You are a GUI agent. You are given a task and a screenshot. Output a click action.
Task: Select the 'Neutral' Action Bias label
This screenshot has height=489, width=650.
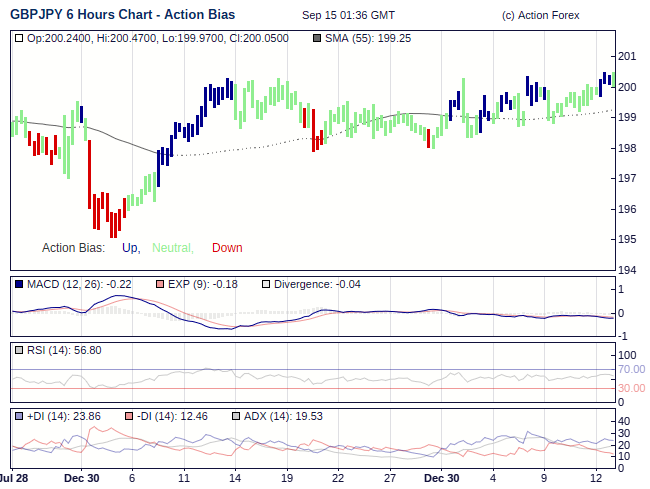tap(172, 248)
